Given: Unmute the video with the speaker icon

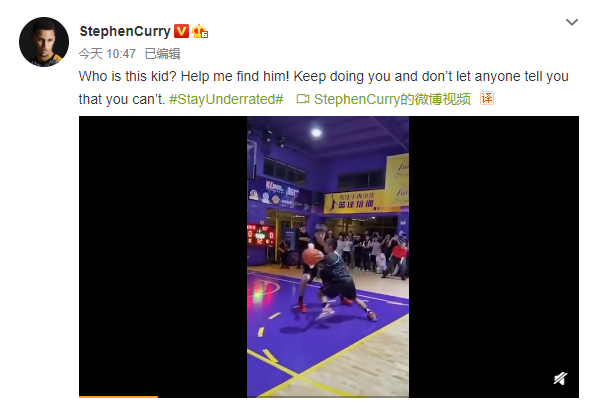Looking at the screenshot, I should (560, 378).
